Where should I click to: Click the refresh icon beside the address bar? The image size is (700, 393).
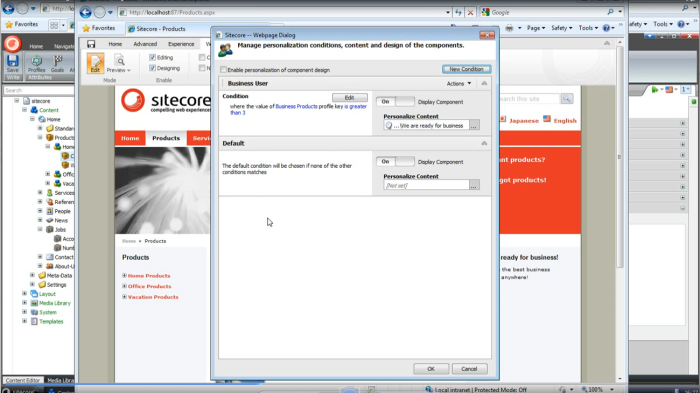point(458,13)
